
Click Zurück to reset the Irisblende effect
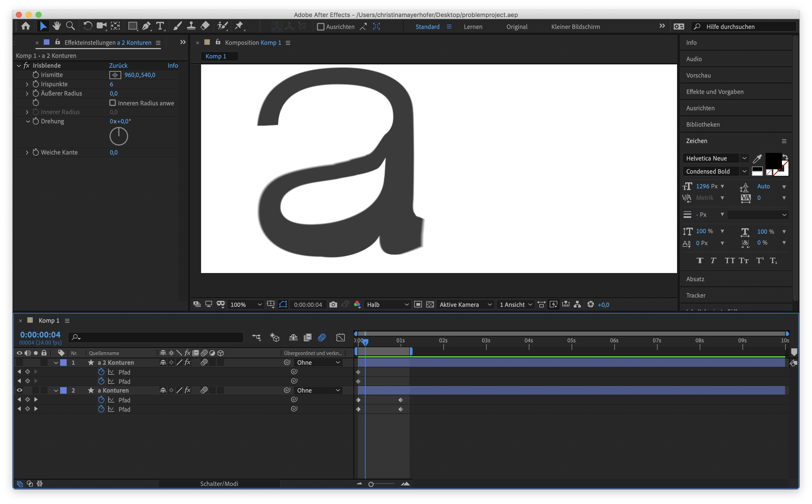point(118,65)
